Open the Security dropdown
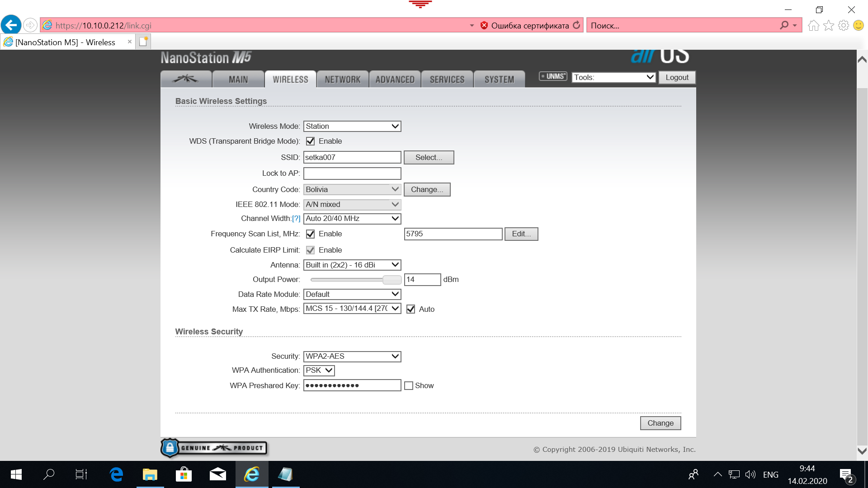 coord(352,357)
